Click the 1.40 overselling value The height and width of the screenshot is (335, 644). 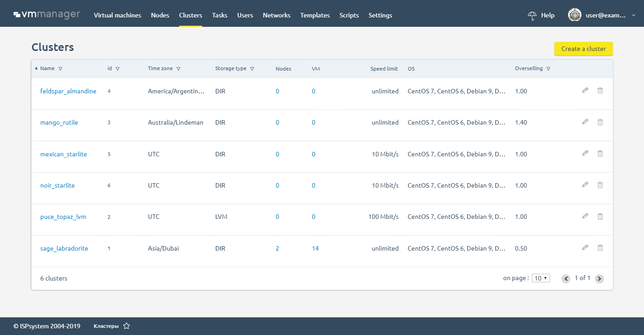pyautogui.click(x=521, y=122)
